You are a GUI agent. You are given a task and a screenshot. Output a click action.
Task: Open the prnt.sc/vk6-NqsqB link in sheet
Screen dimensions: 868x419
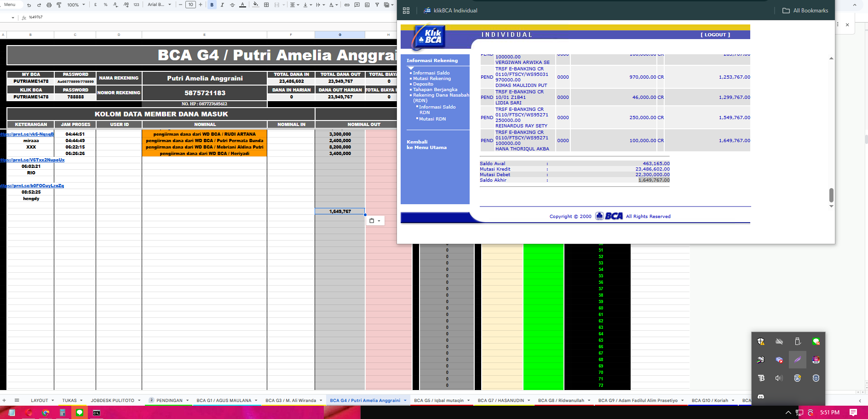27,134
